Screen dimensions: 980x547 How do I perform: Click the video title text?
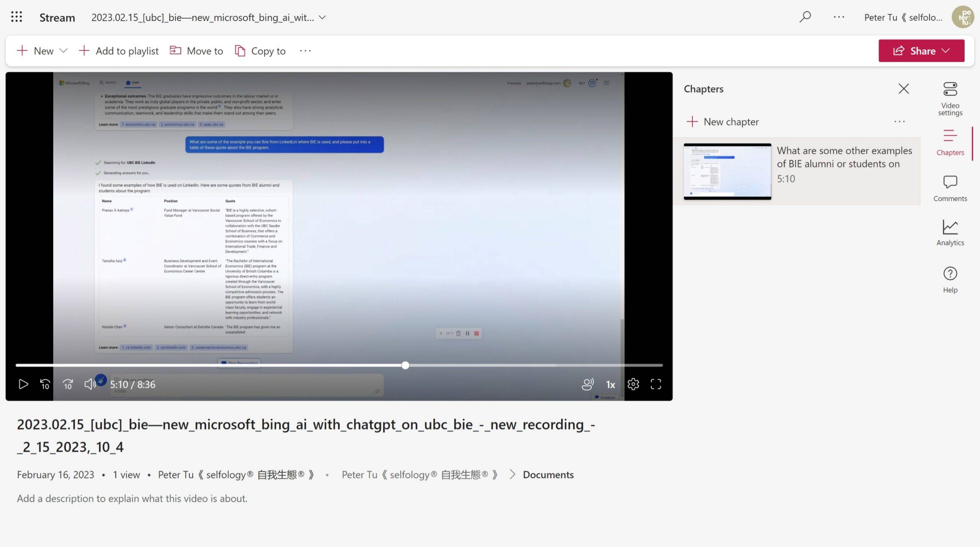coord(306,435)
